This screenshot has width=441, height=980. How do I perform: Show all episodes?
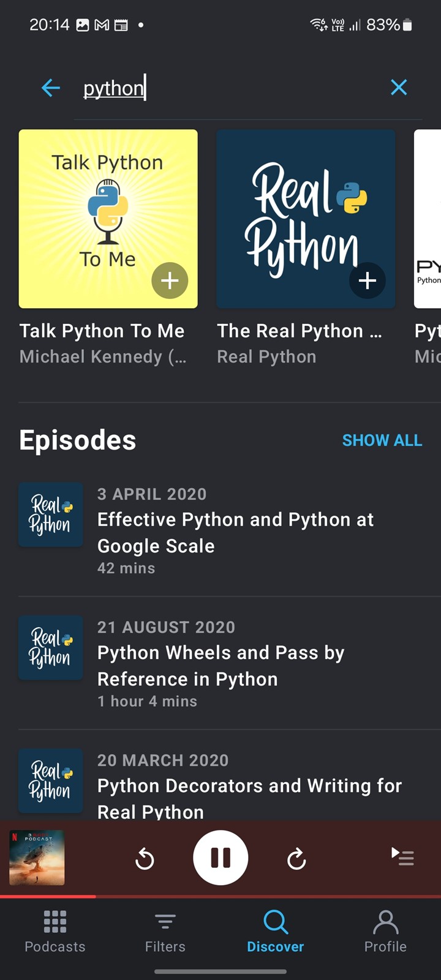[382, 440]
